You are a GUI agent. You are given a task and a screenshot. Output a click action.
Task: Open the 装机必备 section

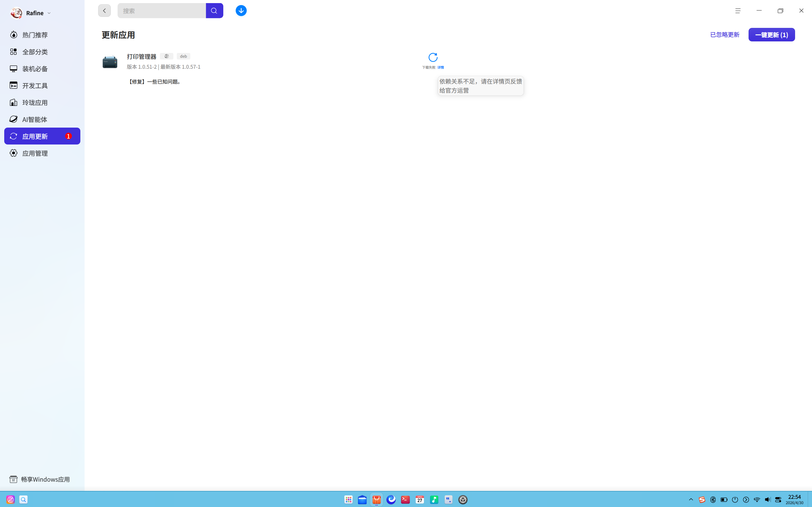[x=35, y=69]
